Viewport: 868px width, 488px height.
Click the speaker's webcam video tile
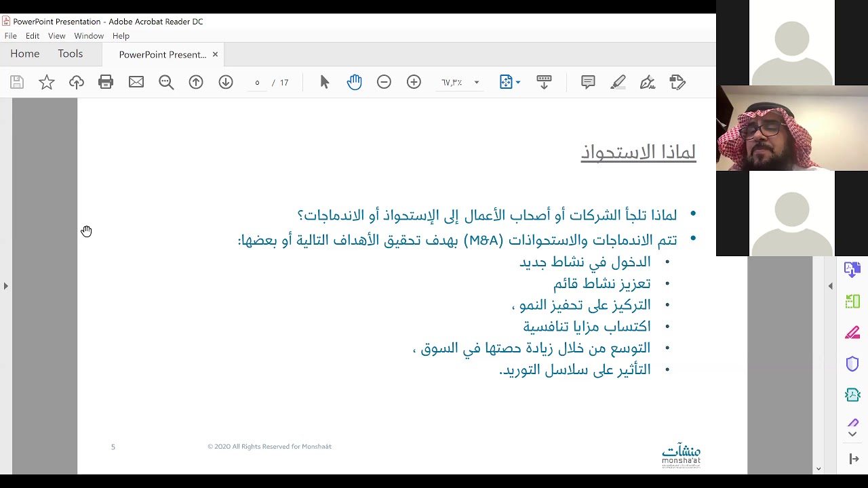coord(792,128)
